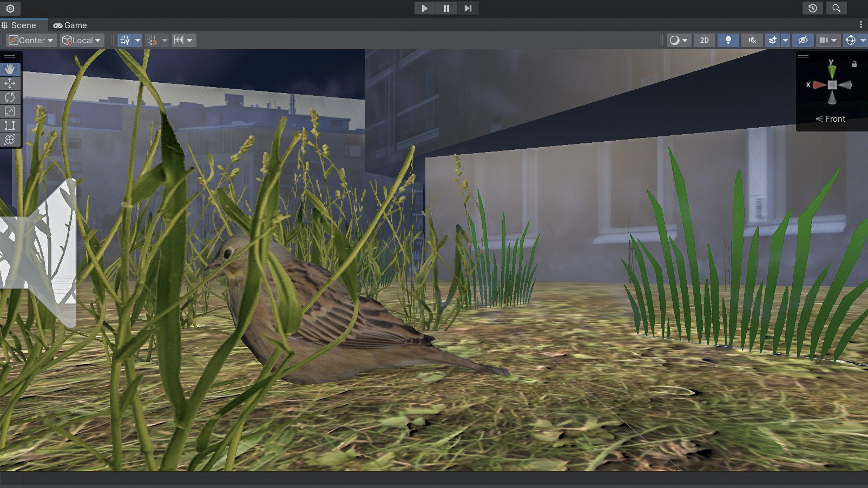The height and width of the screenshot is (488, 868).
Task: Click the green Y axis cone on the gizmo
Action: pos(832,71)
